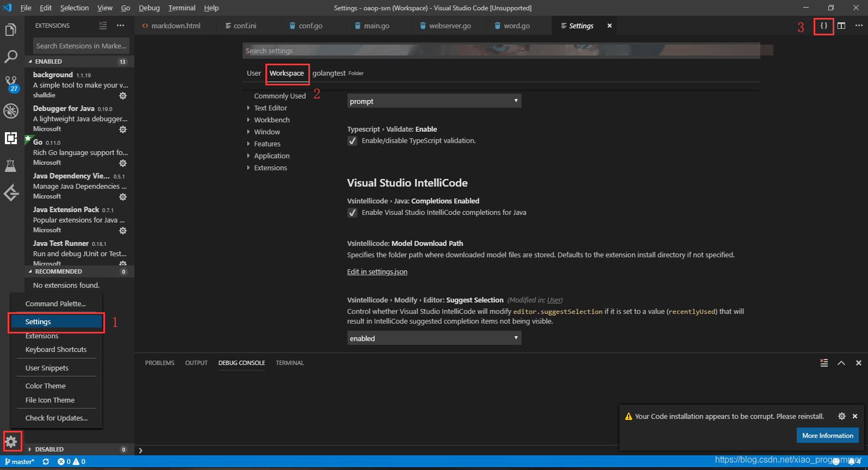Viewport: 868px width, 470px height.
Task: Click the sync changes icon in status bar
Action: pyautogui.click(x=46, y=462)
